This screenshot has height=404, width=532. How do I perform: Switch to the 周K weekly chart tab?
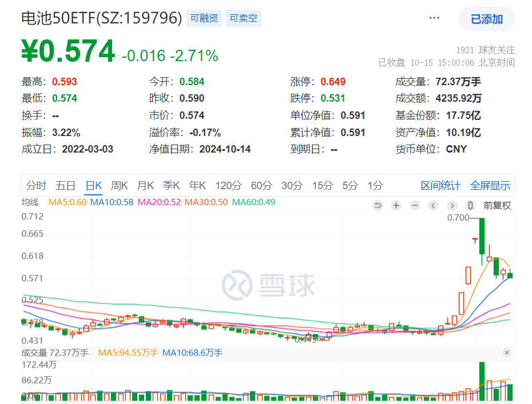(x=119, y=185)
